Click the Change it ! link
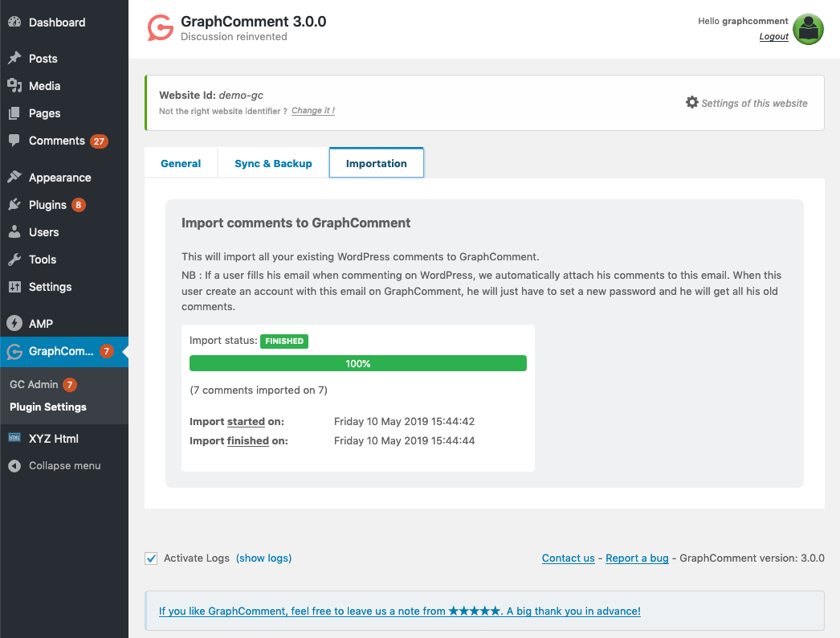 (x=313, y=110)
